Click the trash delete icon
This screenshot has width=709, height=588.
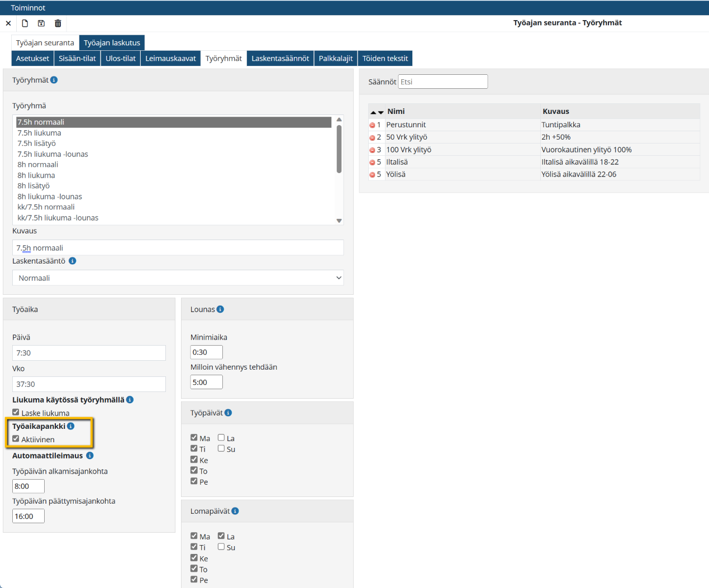[x=58, y=23]
